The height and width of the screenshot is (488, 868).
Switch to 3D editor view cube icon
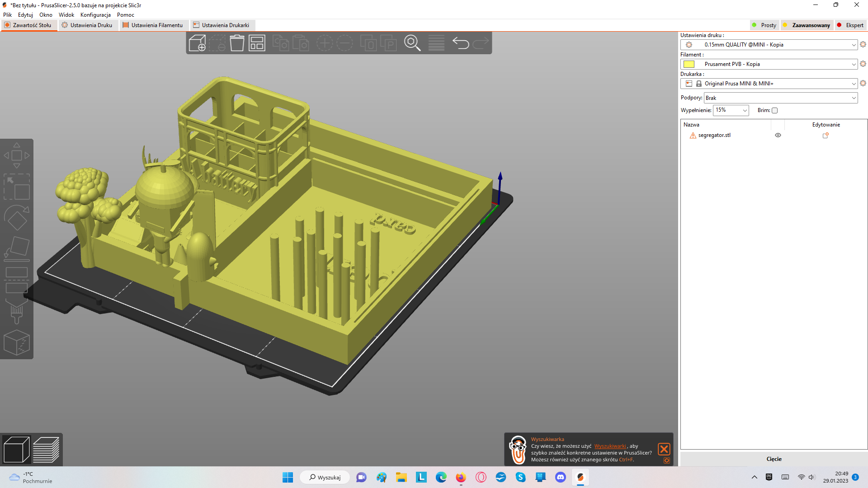[16, 450]
